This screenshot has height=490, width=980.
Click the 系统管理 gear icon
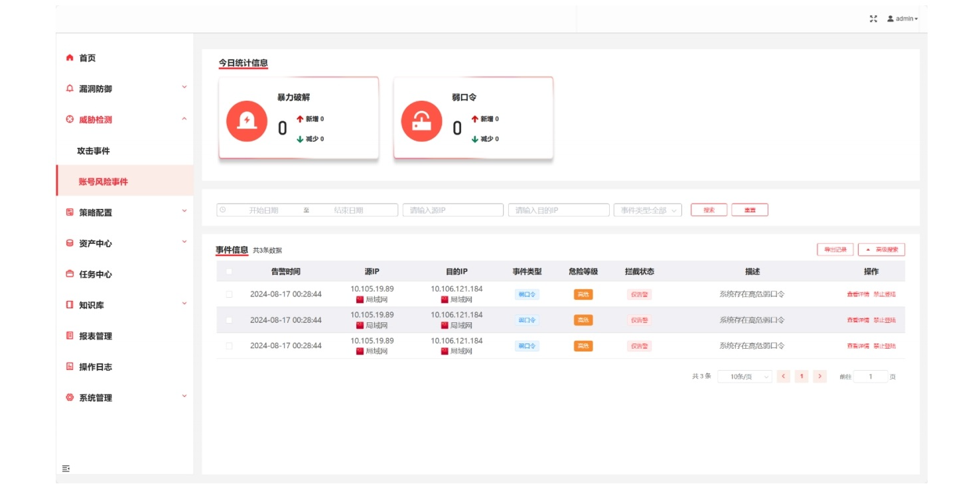pyautogui.click(x=70, y=398)
